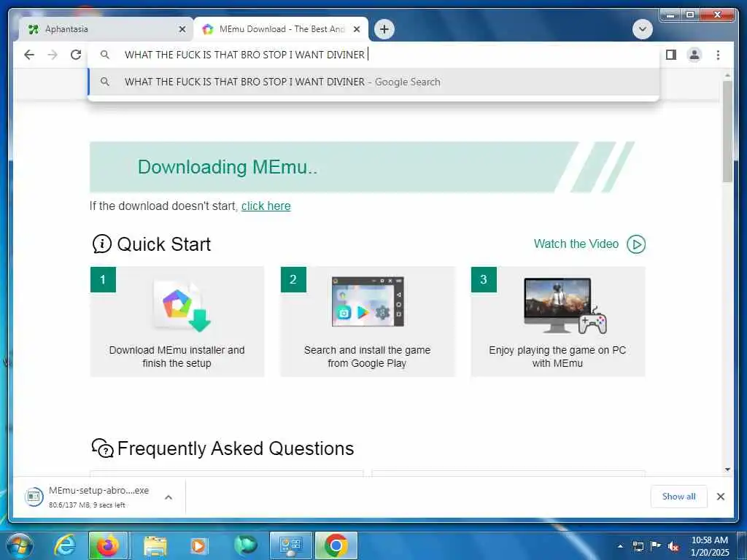Click the network tray icon
Screen dimensions: 747x560
pos(638,546)
